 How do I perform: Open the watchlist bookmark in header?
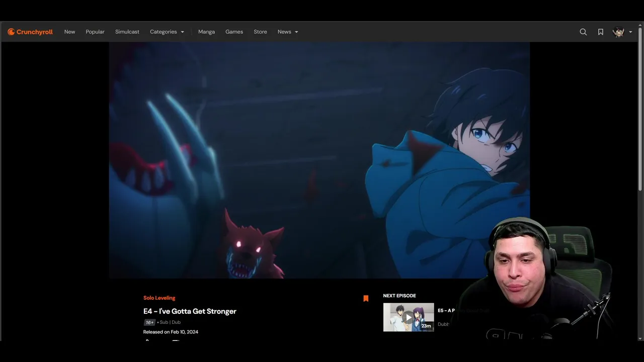coord(601,32)
